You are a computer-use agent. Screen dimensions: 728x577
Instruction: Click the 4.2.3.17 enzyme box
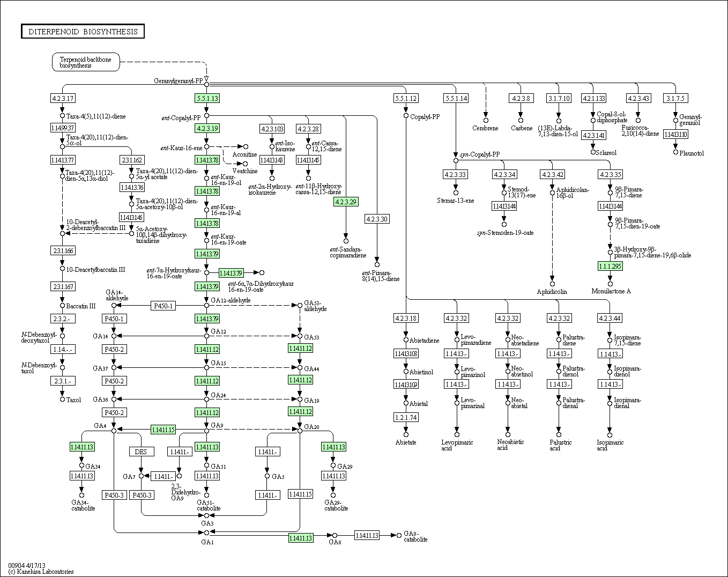pos(63,99)
